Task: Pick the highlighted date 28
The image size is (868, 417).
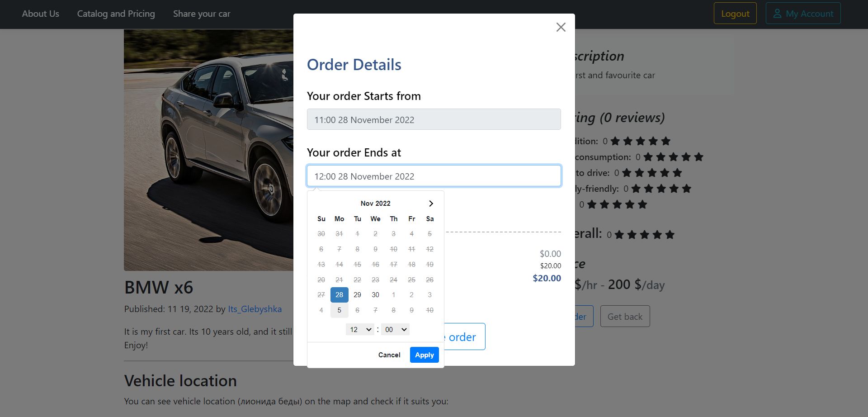Action: tap(339, 295)
